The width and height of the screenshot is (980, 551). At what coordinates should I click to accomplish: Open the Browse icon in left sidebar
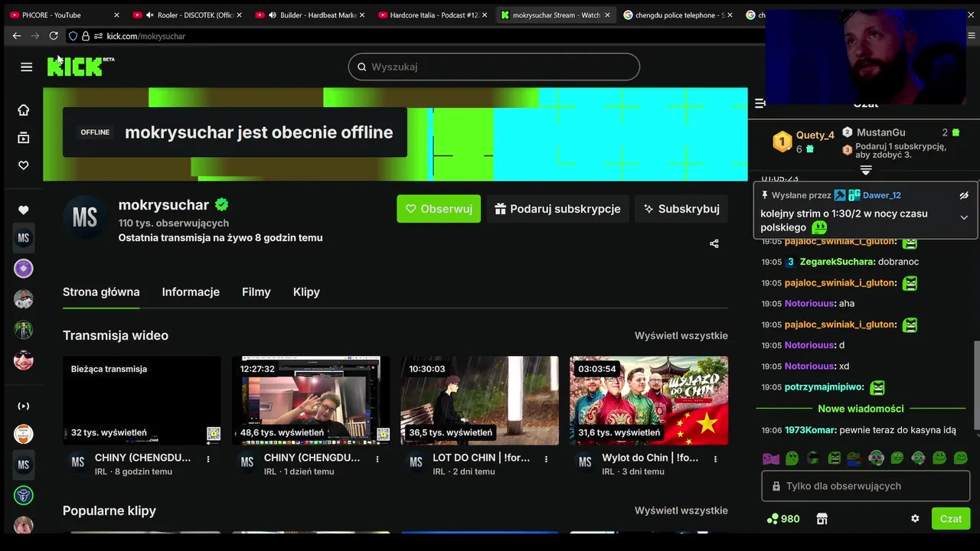(x=24, y=138)
